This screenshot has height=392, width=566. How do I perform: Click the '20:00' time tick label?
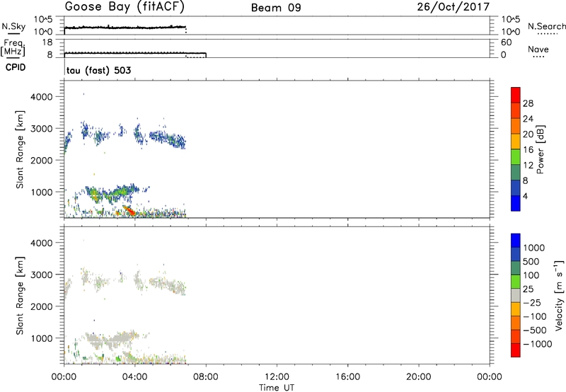pos(419,377)
